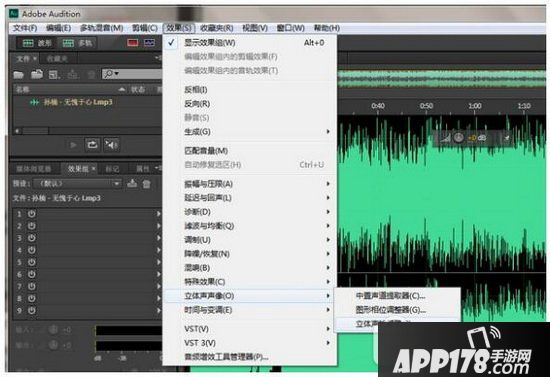
Task: Switch to 效果组 panel tab
Action: coord(78,169)
